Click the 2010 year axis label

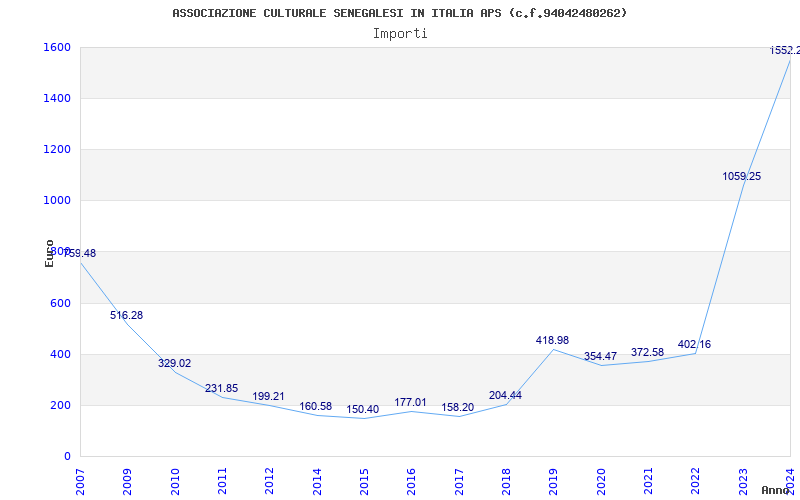(x=175, y=482)
